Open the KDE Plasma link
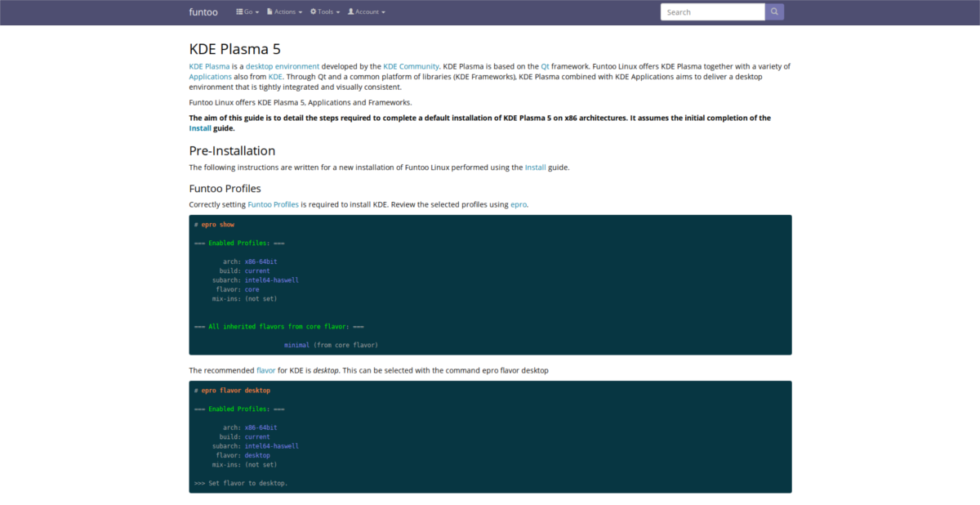This screenshot has height=505, width=980. (209, 66)
